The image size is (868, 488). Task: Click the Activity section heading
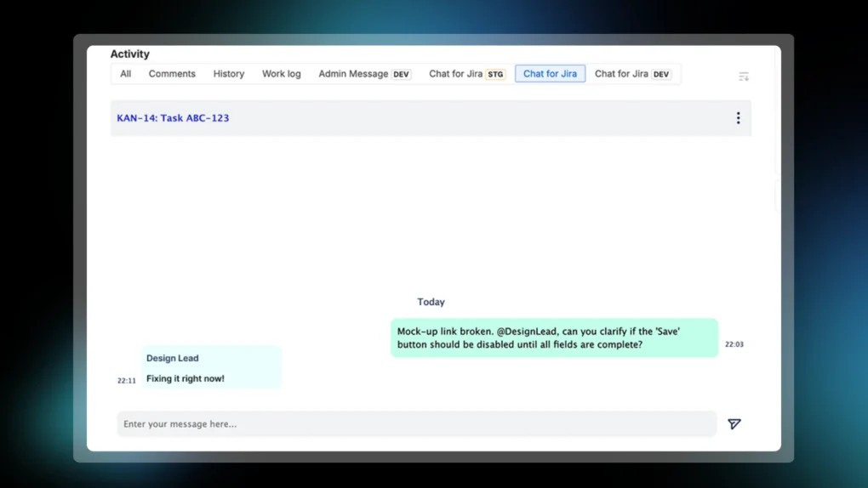coord(129,54)
